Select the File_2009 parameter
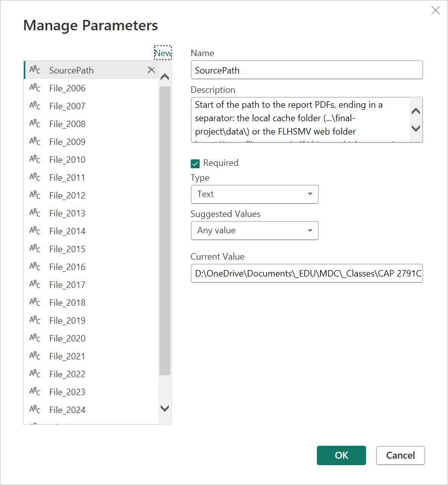Screen dimensions: 448x485 pos(91,141)
